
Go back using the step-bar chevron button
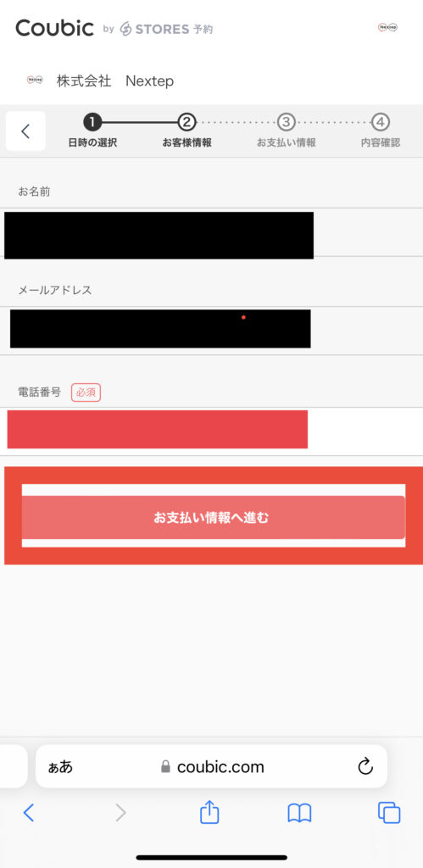click(25, 131)
